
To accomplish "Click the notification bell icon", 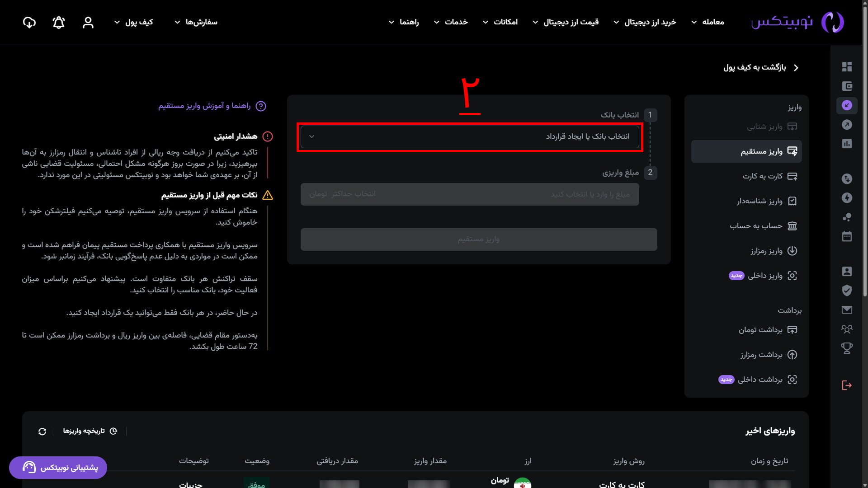I will pyautogui.click(x=59, y=22).
